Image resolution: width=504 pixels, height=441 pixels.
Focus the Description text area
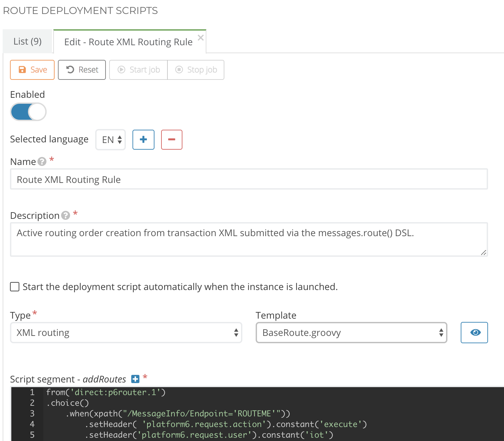point(249,239)
